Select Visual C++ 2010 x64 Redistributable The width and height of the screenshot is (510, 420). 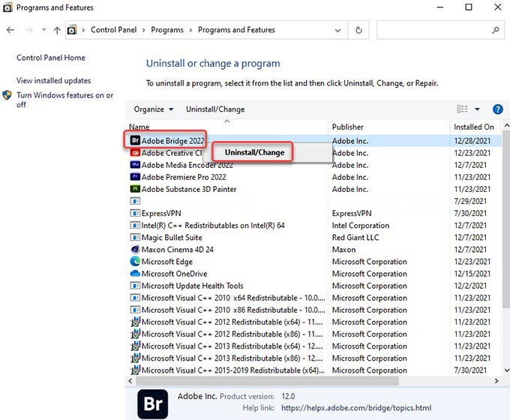[233, 298]
